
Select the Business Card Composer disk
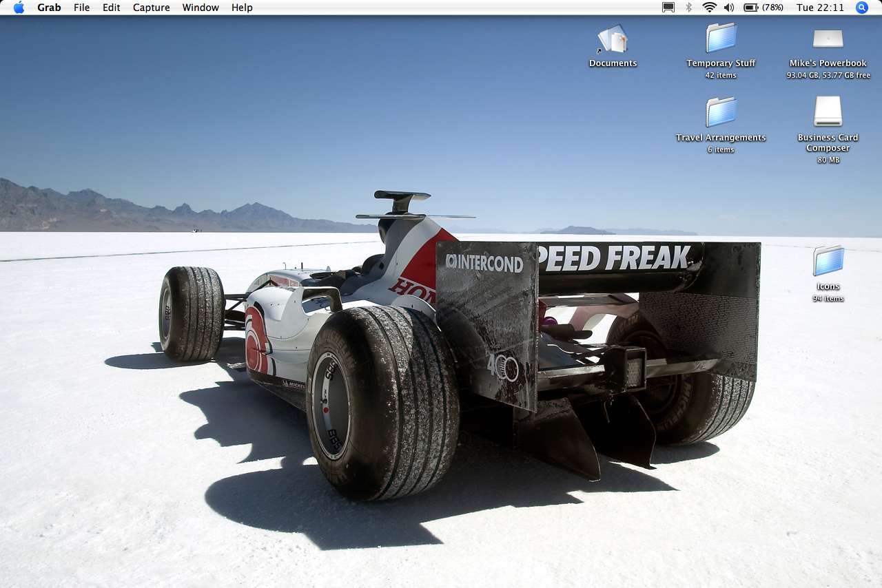point(828,112)
